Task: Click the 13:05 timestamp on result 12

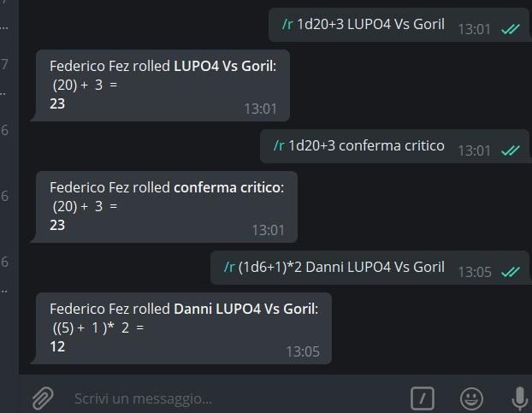Action: click(x=303, y=351)
